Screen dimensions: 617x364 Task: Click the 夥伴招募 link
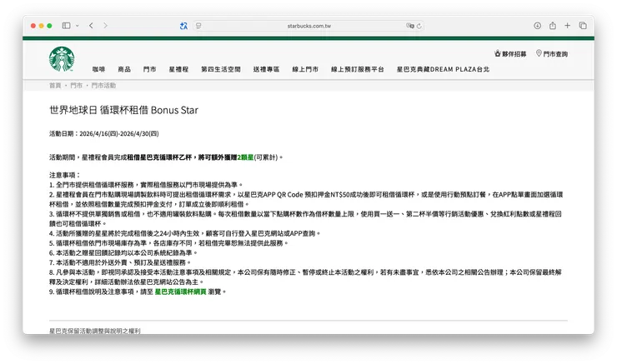(x=510, y=54)
